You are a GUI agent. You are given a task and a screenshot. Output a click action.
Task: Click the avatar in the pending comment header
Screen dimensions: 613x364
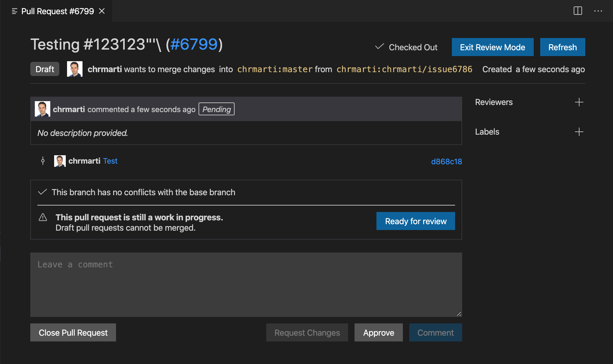click(42, 109)
